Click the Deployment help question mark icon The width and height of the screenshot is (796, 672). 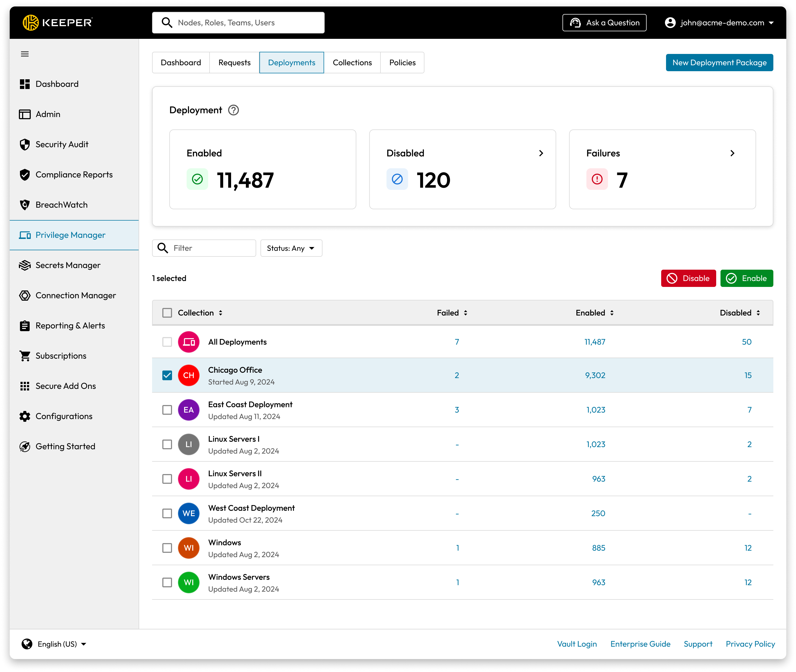click(x=234, y=110)
